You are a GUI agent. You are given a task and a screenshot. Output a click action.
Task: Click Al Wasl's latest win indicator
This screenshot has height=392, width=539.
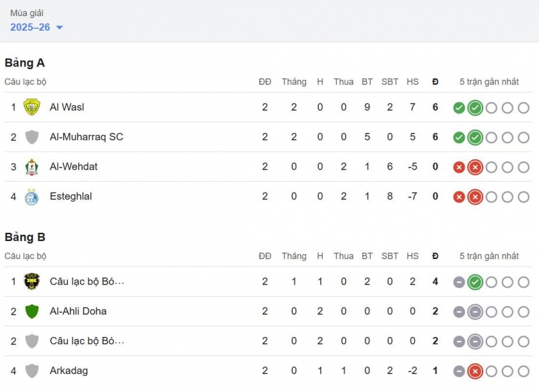[x=475, y=107]
